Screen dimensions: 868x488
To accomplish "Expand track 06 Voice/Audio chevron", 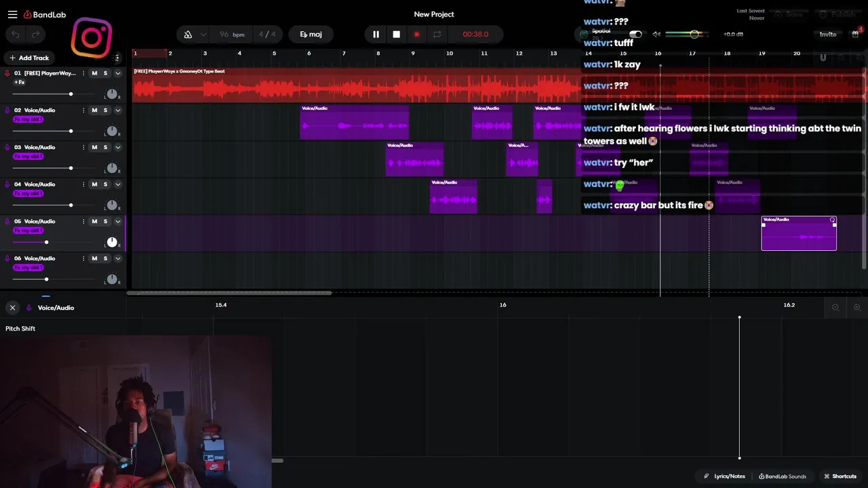I will [117, 258].
